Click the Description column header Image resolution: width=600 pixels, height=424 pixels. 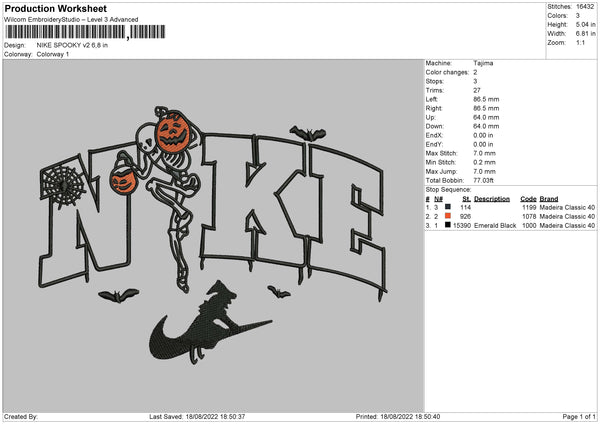pyautogui.click(x=492, y=199)
